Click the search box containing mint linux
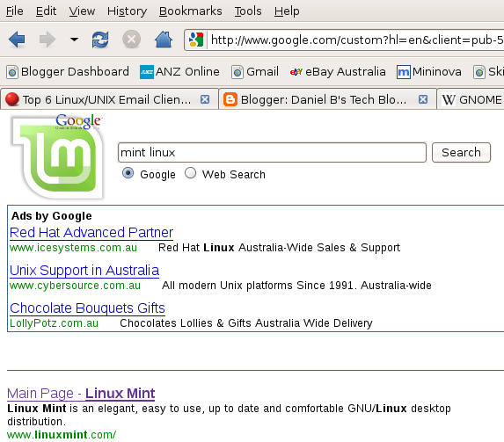 tap(272, 153)
